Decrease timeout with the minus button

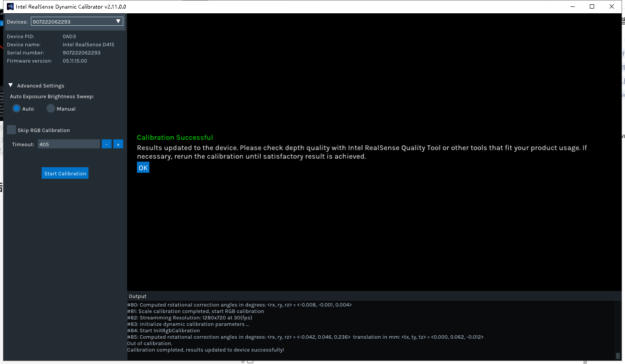point(106,144)
